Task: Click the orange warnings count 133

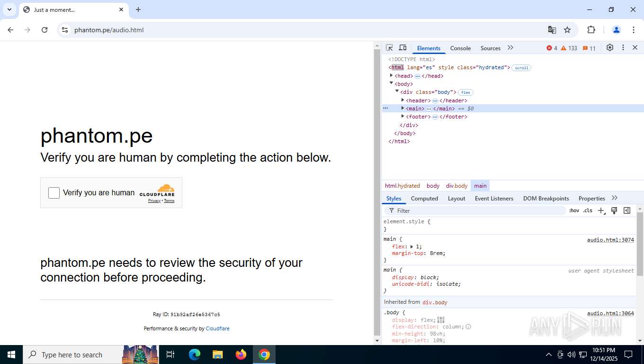Action: click(x=569, y=48)
